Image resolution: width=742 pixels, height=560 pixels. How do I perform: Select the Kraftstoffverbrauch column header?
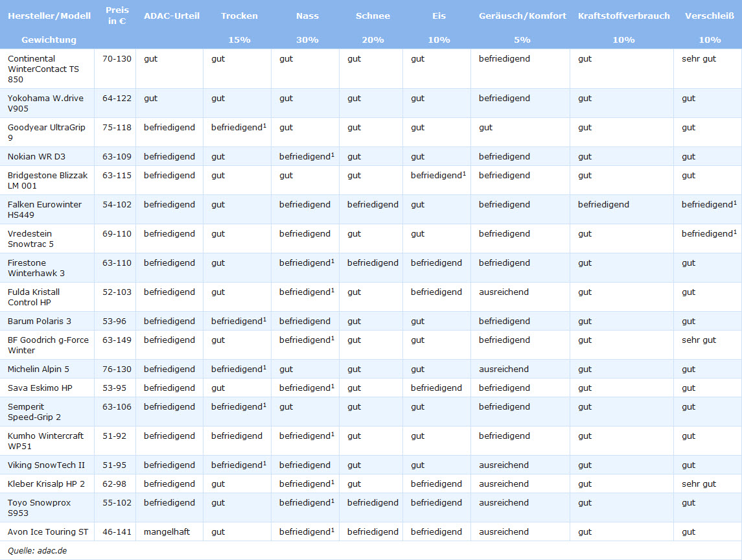(x=623, y=16)
